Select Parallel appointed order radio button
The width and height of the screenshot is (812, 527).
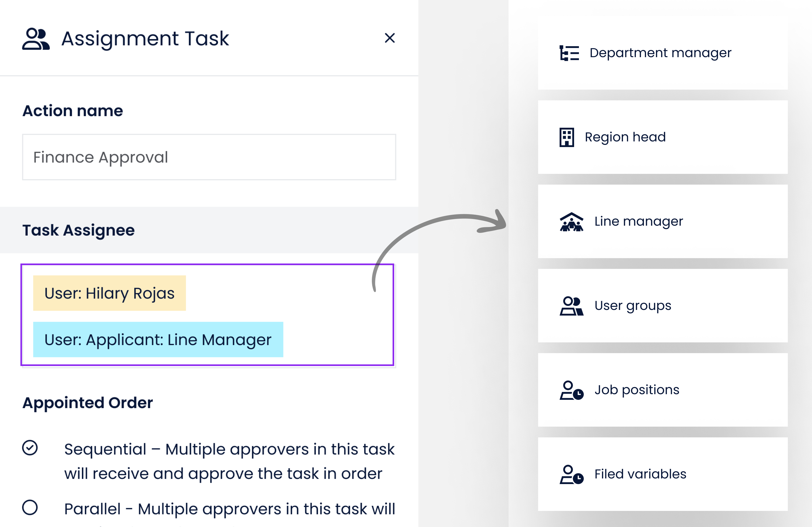30,507
